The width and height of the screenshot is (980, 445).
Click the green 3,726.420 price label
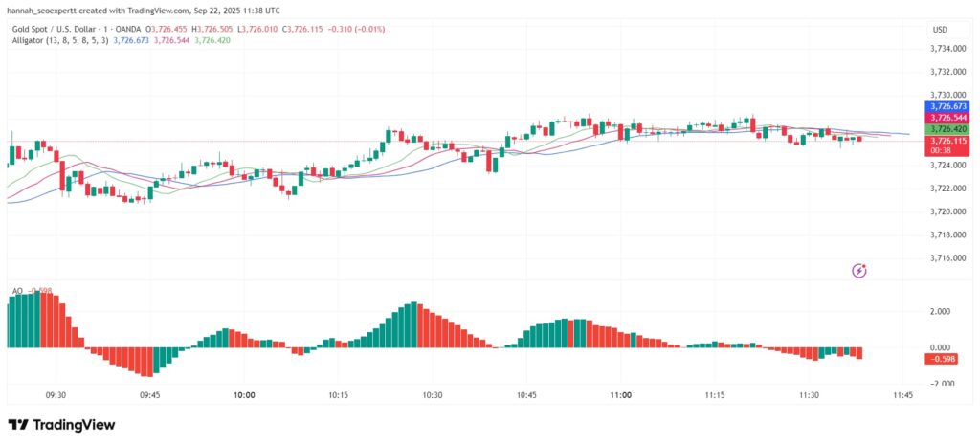coord(946,129)
